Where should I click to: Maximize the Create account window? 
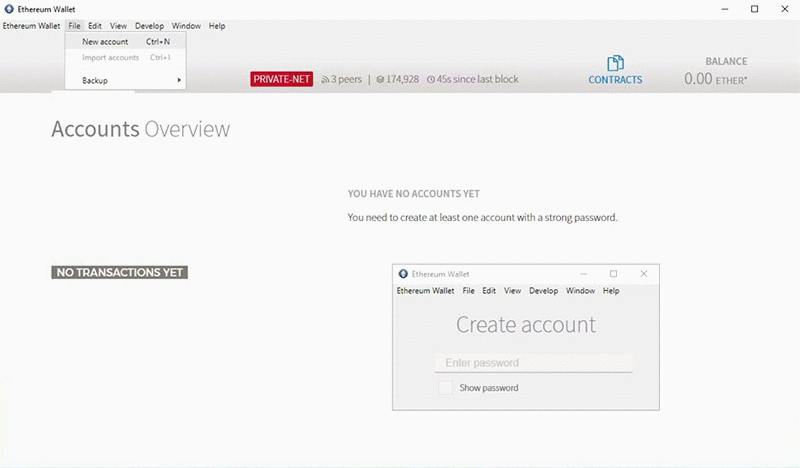click(x=613, y=274)
